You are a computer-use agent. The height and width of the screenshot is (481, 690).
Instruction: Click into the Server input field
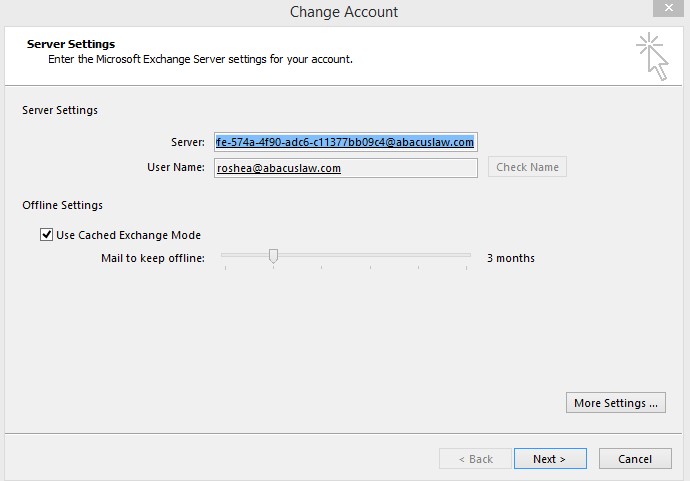pos(345,142)
